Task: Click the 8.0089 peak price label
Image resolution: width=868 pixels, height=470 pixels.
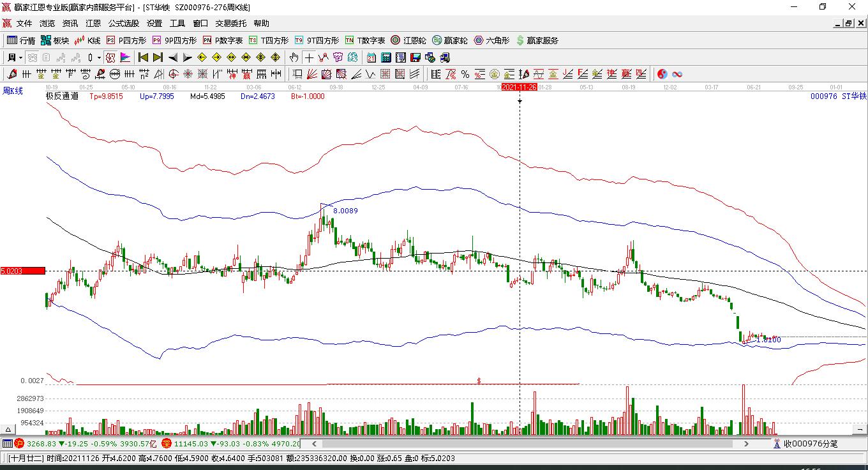Action: point(345,211)
